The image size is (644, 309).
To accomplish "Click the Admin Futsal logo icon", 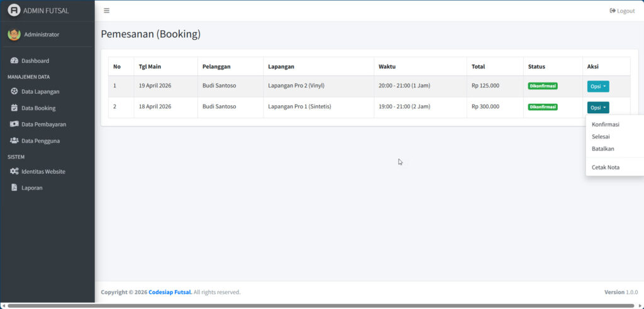I will point(14,11).
